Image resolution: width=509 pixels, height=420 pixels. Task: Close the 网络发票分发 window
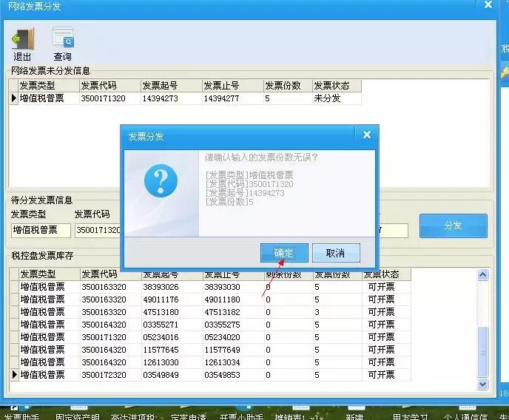[488, 4]
